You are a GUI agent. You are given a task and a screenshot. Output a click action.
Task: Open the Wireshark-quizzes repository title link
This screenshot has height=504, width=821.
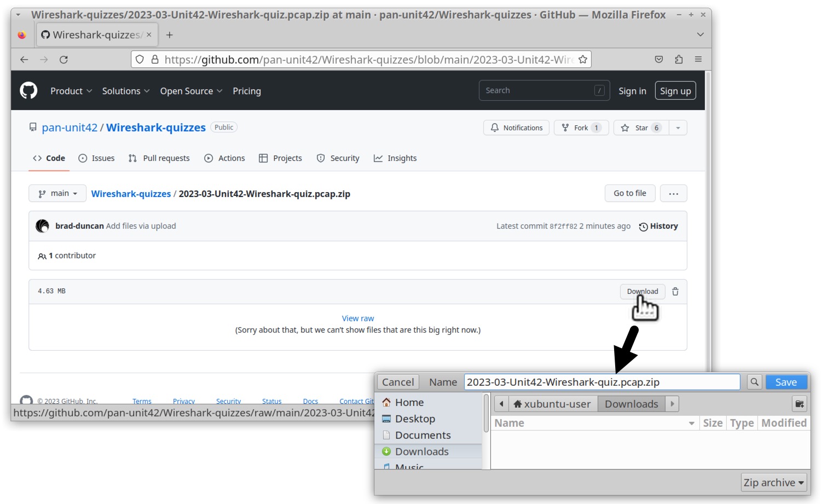[x=156, y=128]
